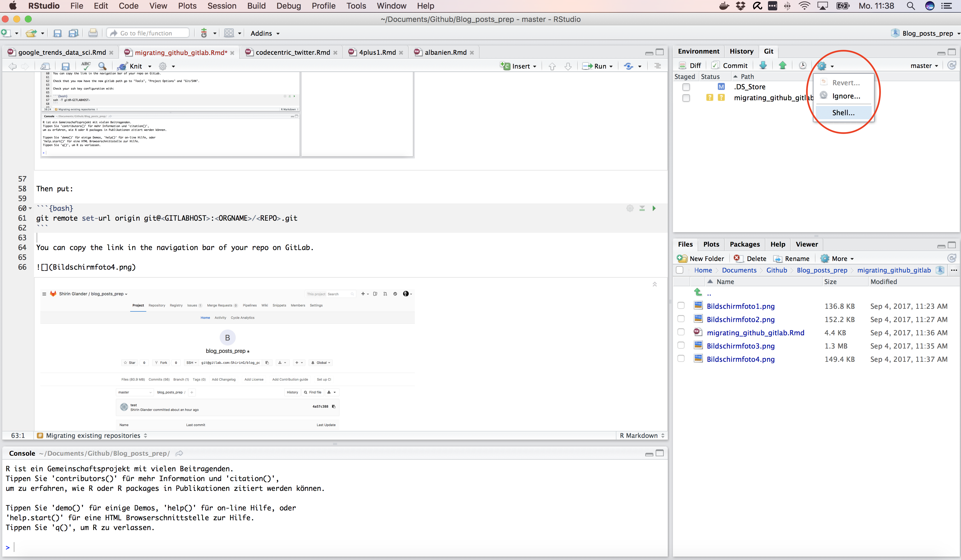Select Bildschirmfoto4.png checkbox
This screenshot has width=961, height=560.
[681, 359]
